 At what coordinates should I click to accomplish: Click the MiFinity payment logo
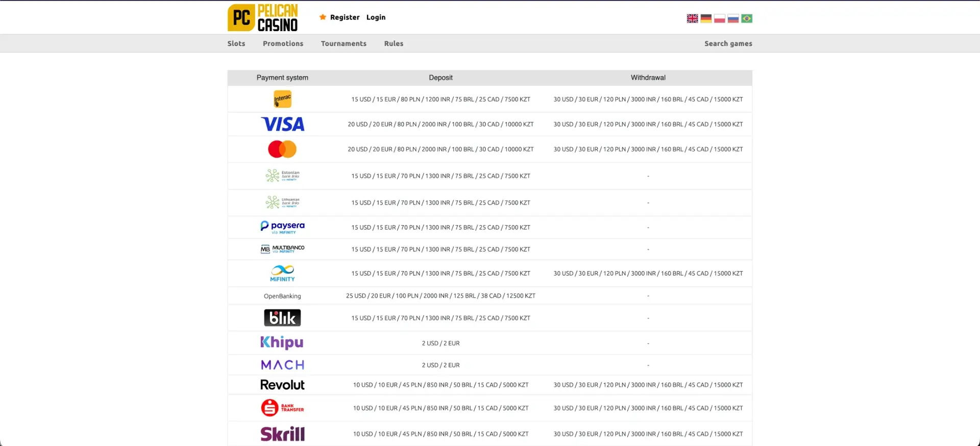[x=282, y=273]
